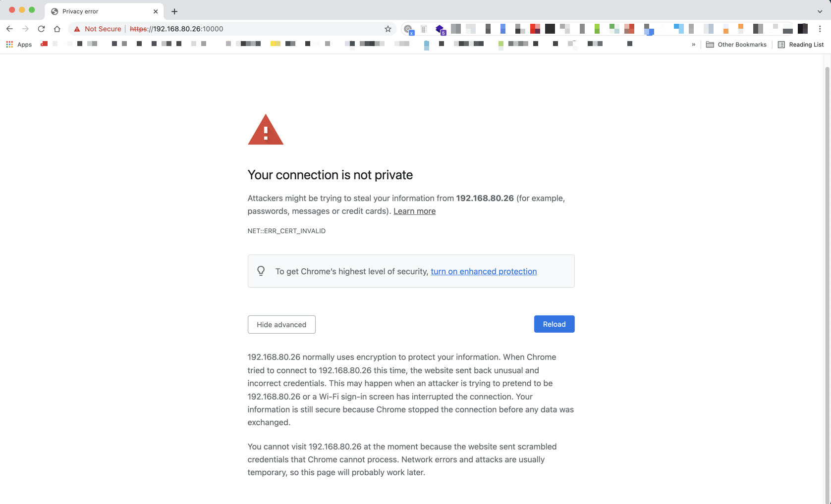Expand hidden bookmarks with the double chevron
The image size is (831, 504).
(693, 45)
